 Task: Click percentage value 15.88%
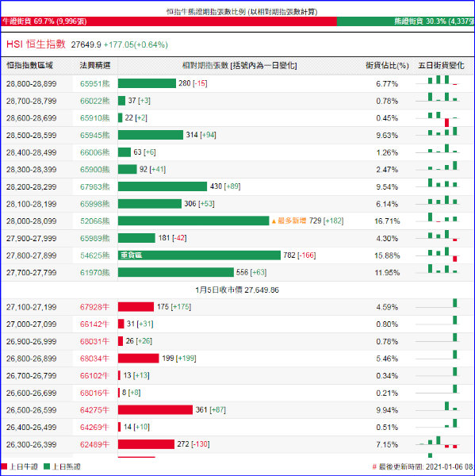coord(387,255)
